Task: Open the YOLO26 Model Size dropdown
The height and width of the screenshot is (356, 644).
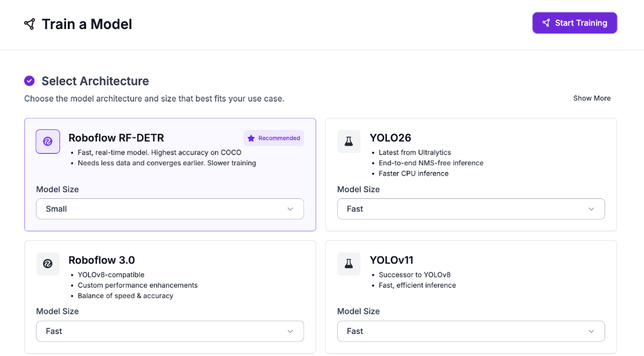Action: coord(471,209)
